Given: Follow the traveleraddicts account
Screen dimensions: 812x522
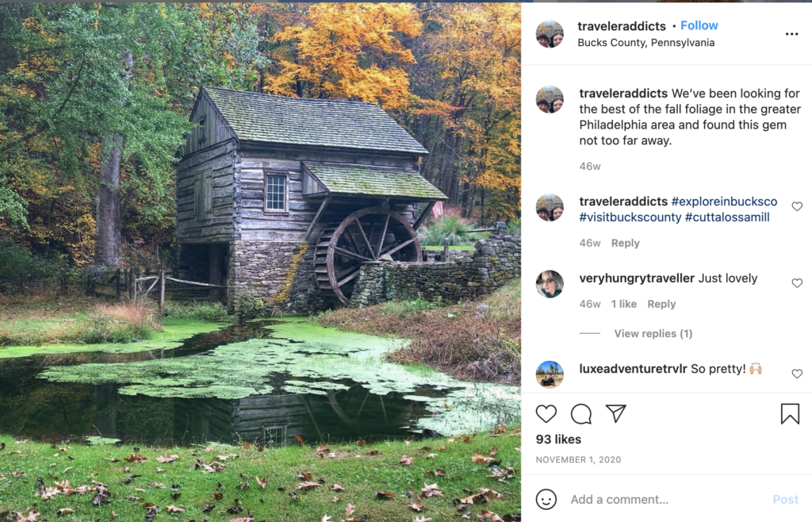Looking at the screenshot, I should click(699, 26).
